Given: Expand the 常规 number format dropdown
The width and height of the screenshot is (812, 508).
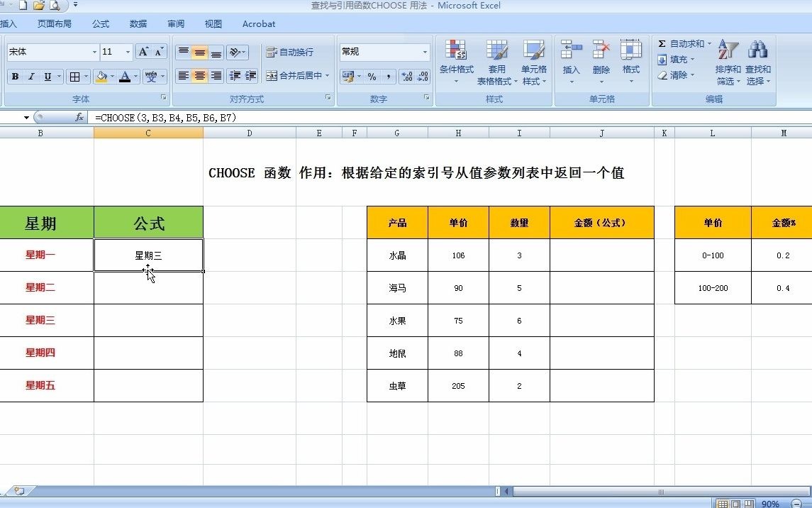Looking at the screenshot, I should (x=425, y=51).
